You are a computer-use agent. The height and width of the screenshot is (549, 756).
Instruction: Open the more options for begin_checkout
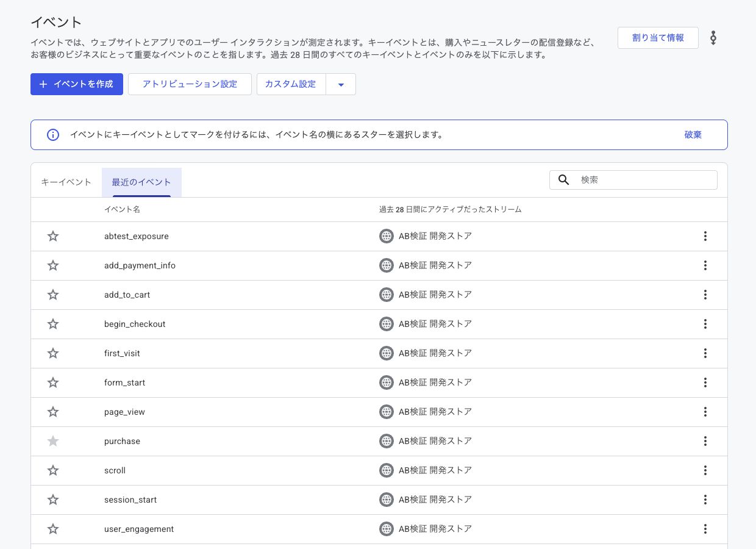[705, 324]
